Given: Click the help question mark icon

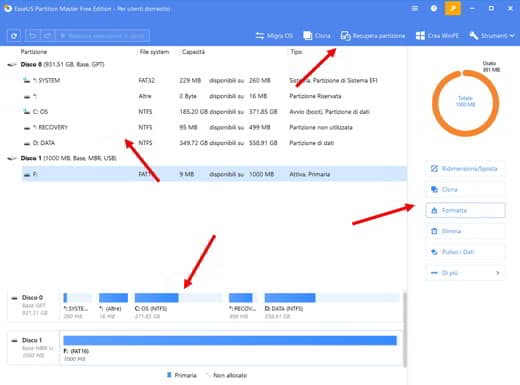Looking at the screenshot, I should [434, 8].
